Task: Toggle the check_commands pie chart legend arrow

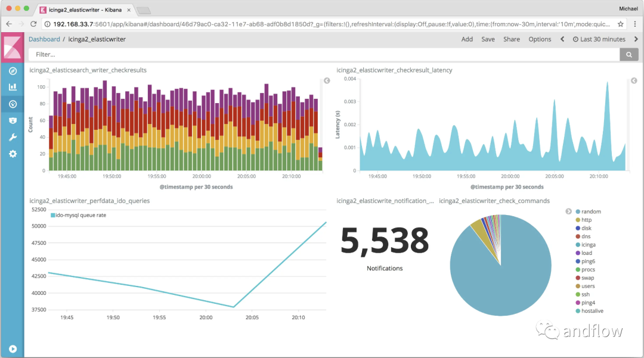Action: [x=568, y=211]
